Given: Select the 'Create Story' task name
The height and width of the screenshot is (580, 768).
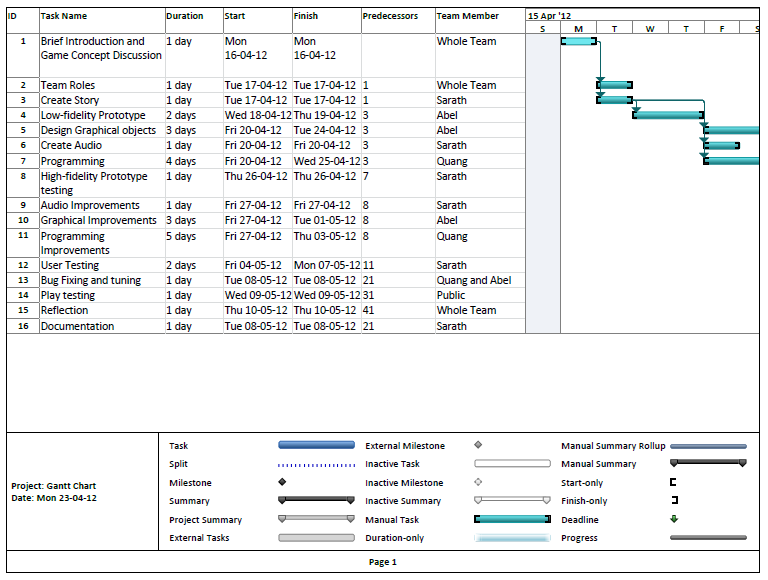Looking at the screenshot, I should coord(70,100).
